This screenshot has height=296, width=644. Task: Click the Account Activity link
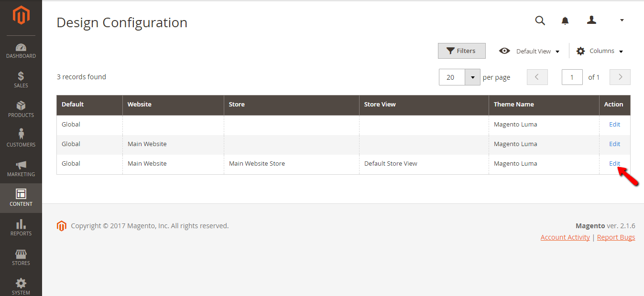point(565,237)
